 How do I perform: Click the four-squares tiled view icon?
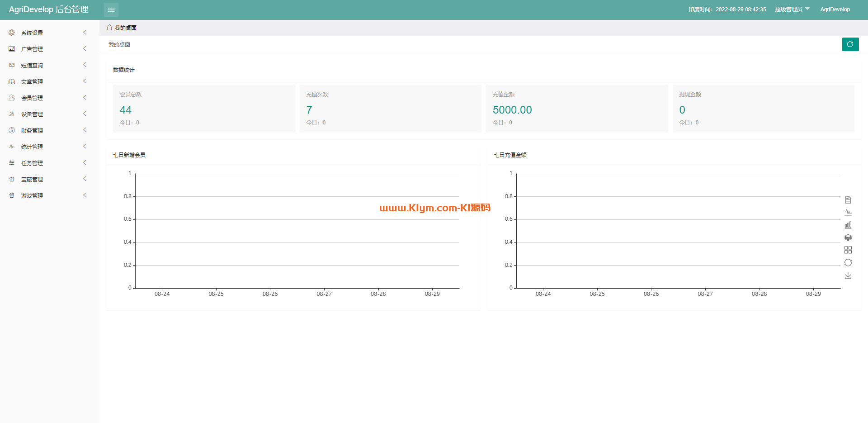pyautogui.click(x=848, y=250)
